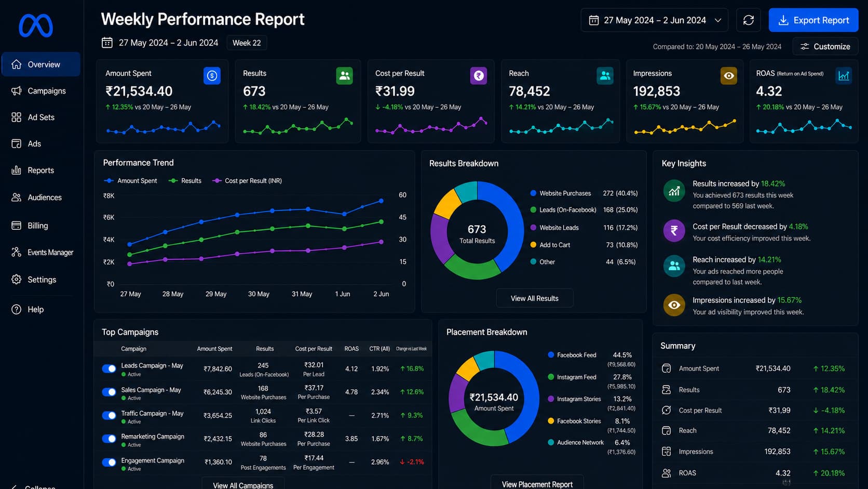This screenshot has width=868, height=489.
Task: Click the people icon on Results card
Action: [x=345, y=76]
